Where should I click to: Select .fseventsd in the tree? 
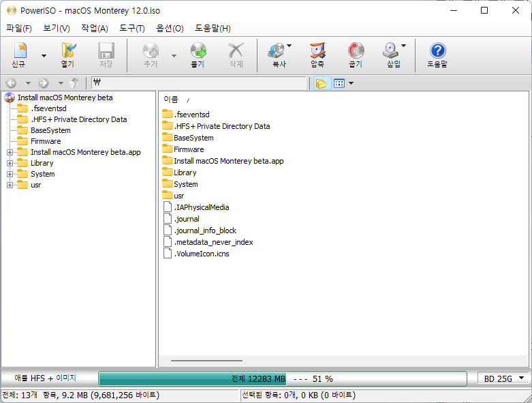tap(48, 108)
